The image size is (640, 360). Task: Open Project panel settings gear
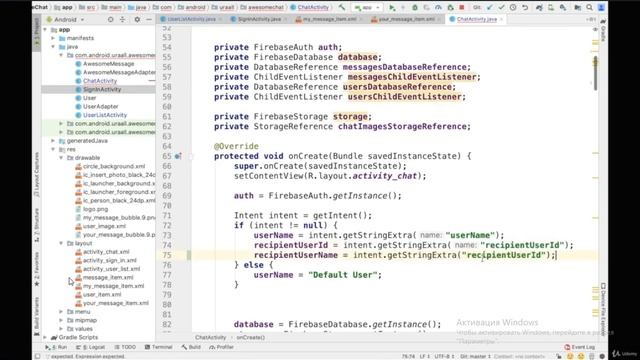(x=137, y=19)
